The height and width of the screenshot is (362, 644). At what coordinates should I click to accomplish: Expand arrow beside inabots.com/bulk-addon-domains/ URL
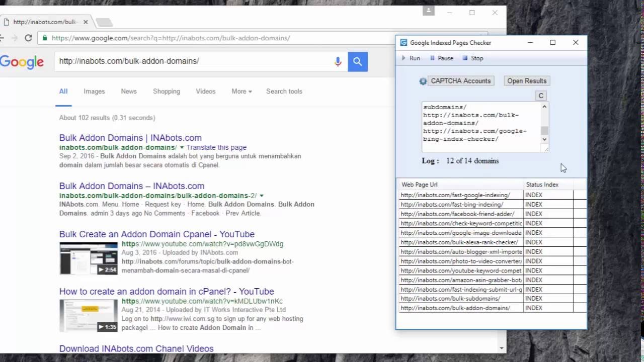[x=182, y=148]
